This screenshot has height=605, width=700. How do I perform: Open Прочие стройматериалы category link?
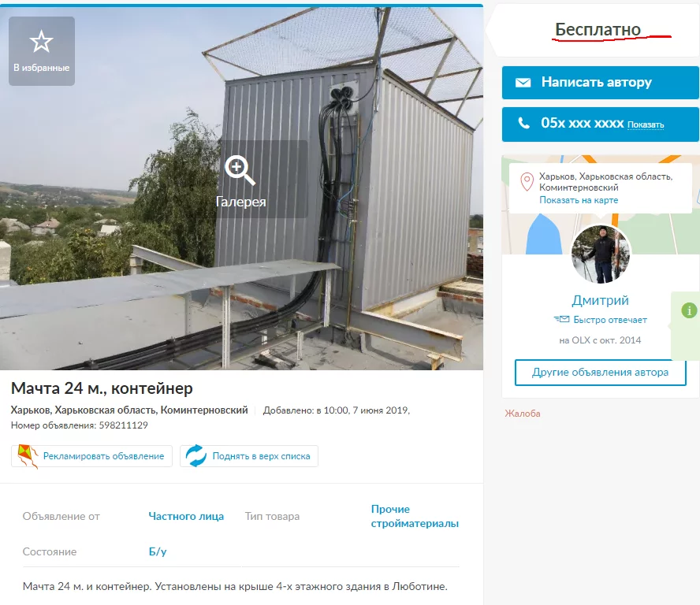point(415,516)
